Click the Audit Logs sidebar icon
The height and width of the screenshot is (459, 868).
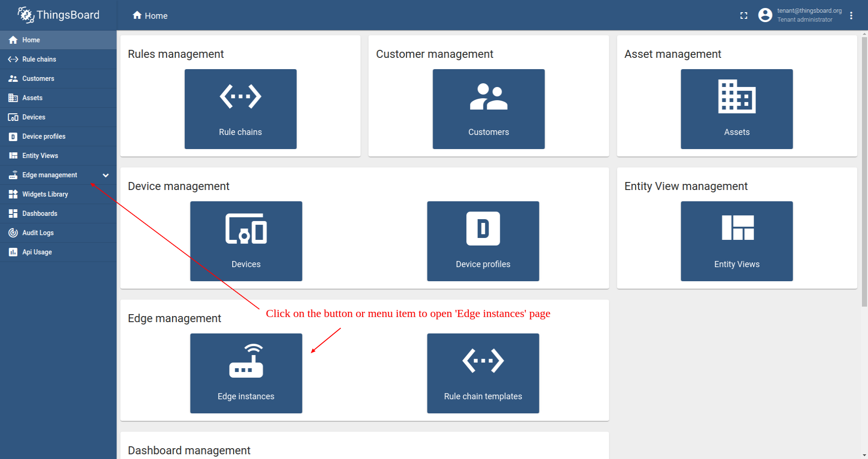coord(13,233)
